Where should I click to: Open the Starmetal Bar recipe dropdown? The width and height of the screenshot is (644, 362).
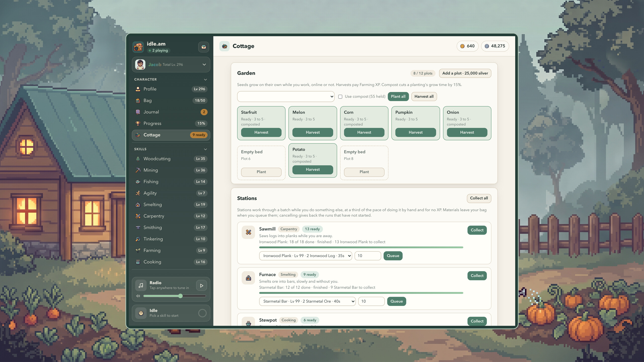click(x=307, y=301)
